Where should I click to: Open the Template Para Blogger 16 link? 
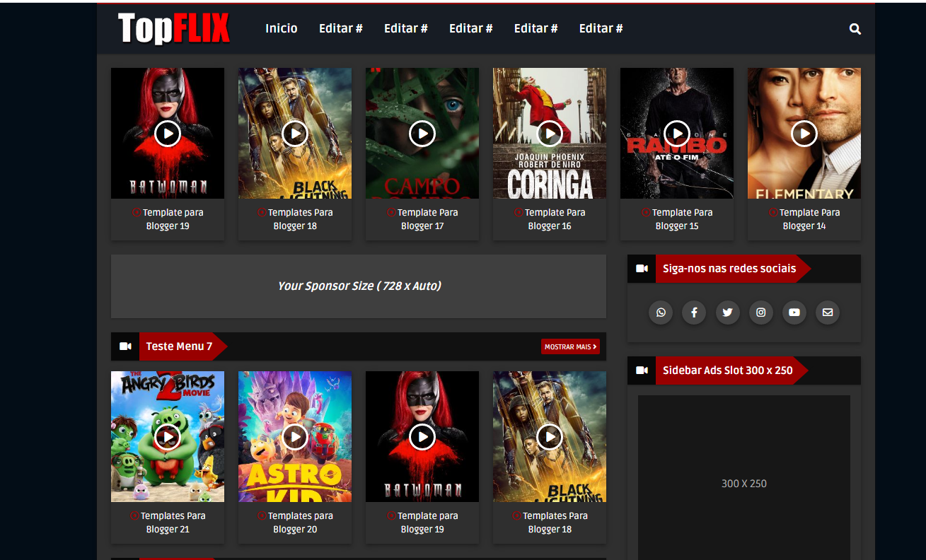550,219
